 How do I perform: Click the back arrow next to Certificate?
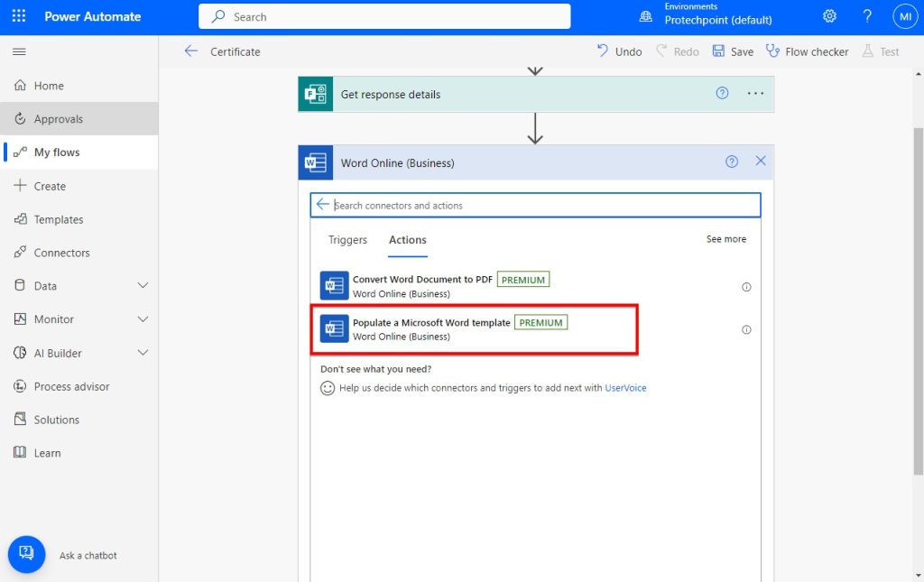191,51
